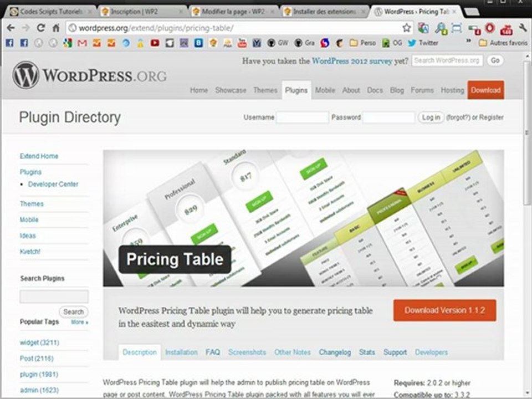Focus the Search WordPress.org field
The height and width of the screenshot is (399, 532).
click(x=447, y=61)
